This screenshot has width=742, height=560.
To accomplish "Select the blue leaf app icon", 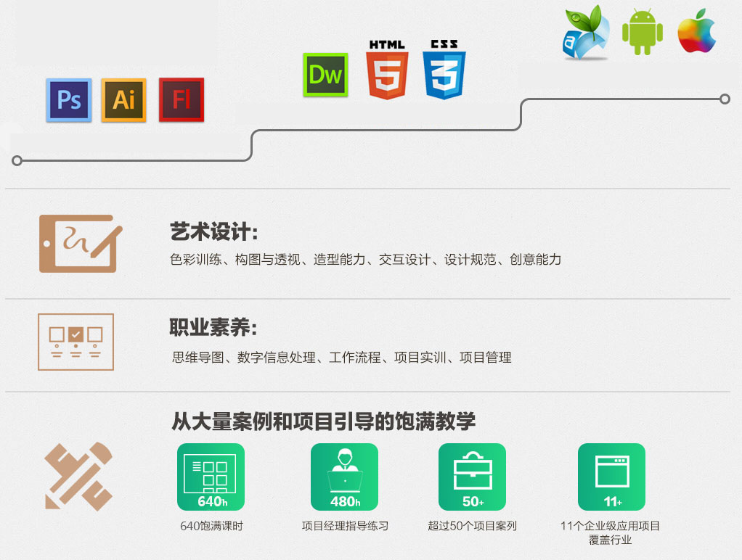I will click(586, 33).
